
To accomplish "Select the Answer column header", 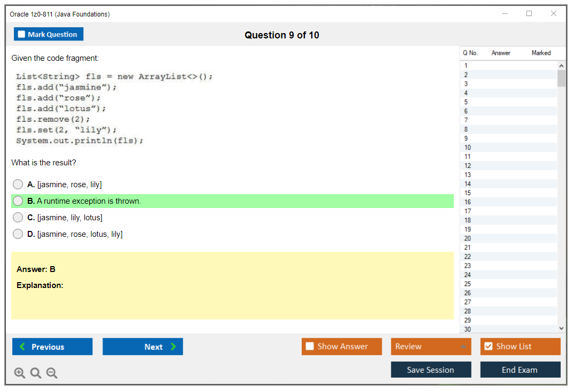I will tap(501, 53).
